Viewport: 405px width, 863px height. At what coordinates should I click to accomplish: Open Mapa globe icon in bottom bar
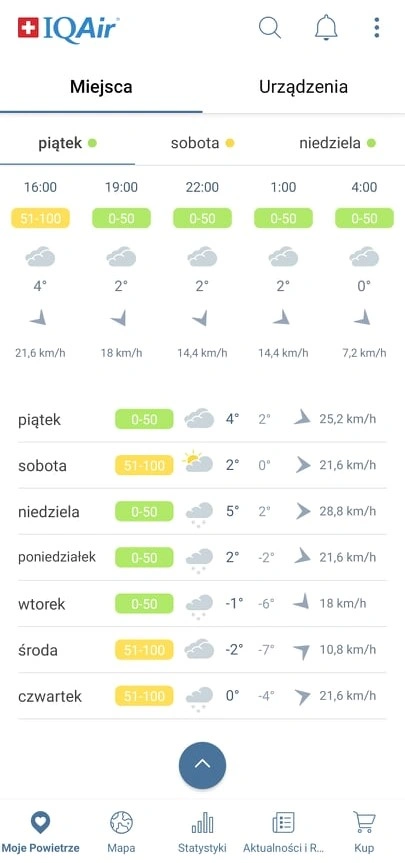click(x=121, y=823)
